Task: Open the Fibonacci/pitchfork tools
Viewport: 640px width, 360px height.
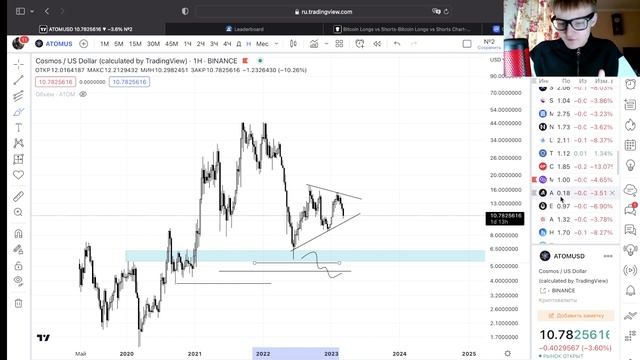Action: coord(18,96)
